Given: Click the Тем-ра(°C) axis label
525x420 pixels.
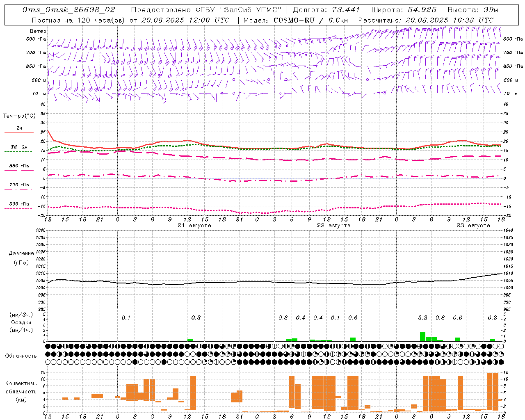Looking at the screenshot, I should pos(19,116).
